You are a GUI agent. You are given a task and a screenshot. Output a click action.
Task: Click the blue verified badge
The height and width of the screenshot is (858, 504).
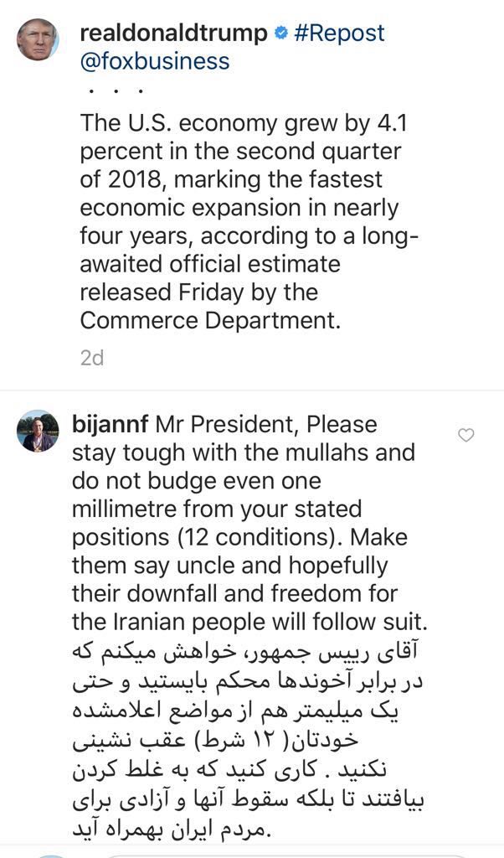click(281, 34)
